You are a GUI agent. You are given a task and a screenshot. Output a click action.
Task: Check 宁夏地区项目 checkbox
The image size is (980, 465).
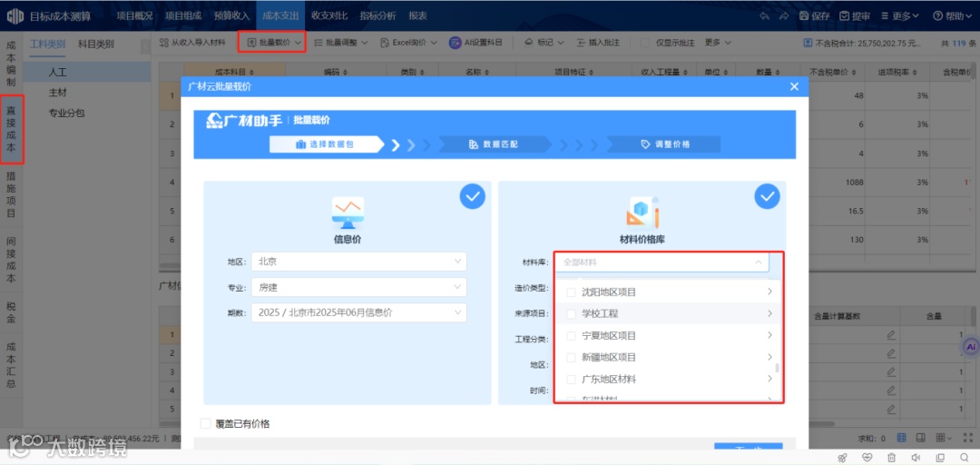point(571,336)
